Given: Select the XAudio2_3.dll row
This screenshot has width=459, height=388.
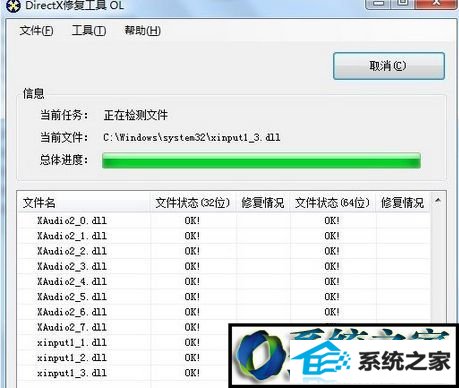Looking at the screenshot, I should tap(224, 266).
